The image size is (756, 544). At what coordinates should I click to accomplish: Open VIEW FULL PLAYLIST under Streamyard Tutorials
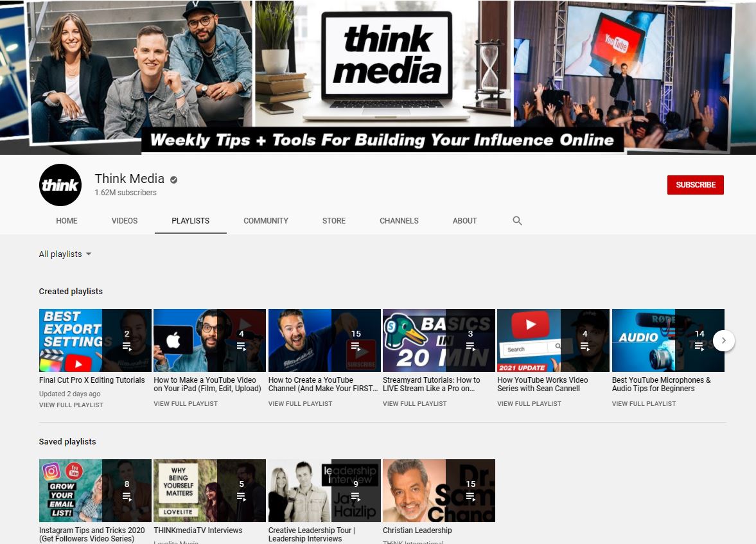click(414, 403)
